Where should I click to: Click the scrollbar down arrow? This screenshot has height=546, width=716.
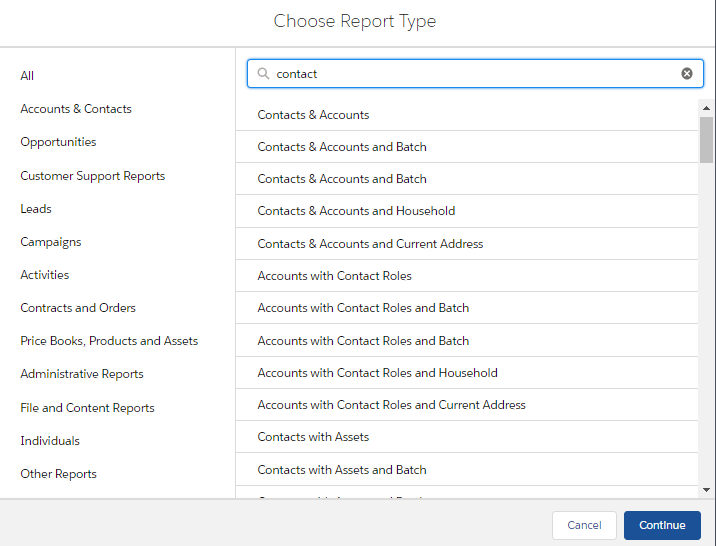coord(706,490)
